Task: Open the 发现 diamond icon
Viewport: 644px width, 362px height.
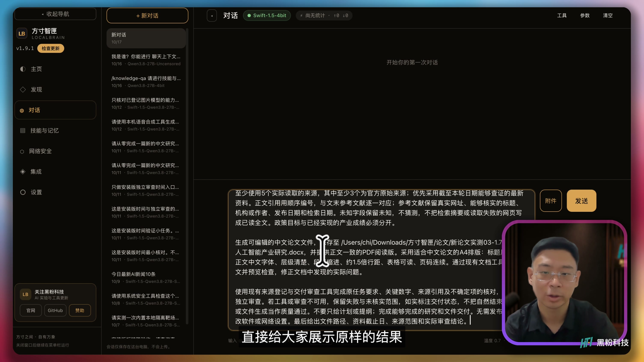Action: click(x=23, y=89)
